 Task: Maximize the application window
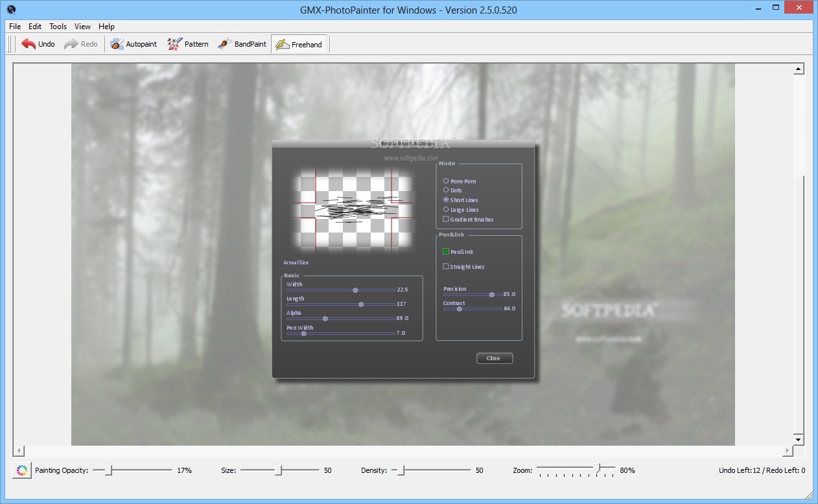(774, 8)
